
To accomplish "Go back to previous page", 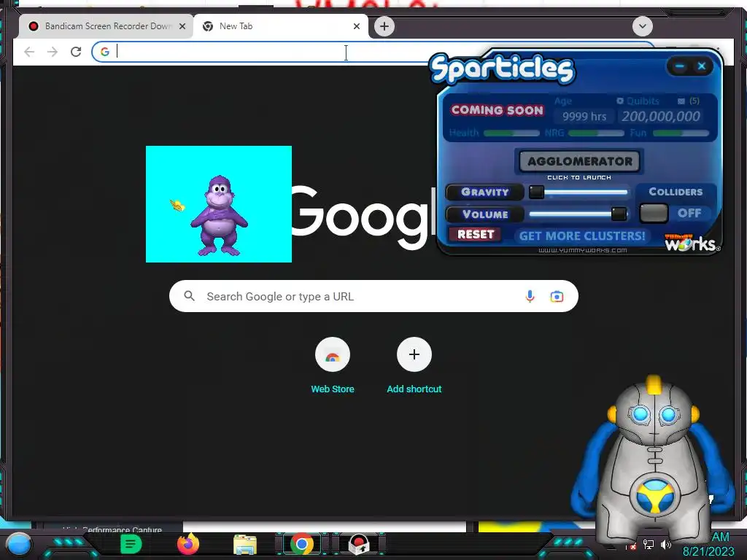I will tap(29, 52).
